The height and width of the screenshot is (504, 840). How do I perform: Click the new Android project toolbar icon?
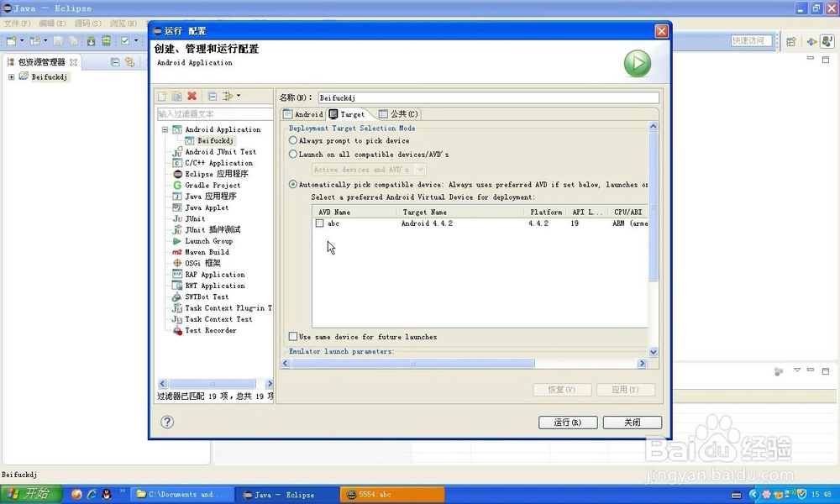[x=34, y=40]
